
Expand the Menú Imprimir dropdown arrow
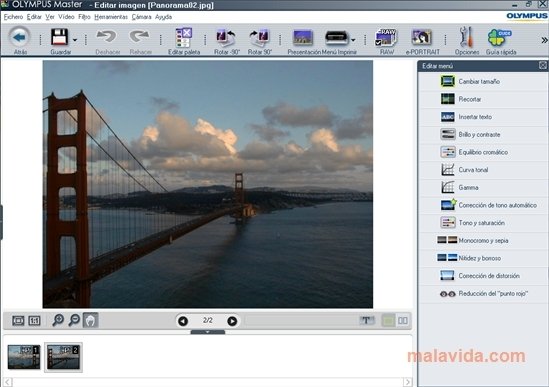(x=353, y=40)
